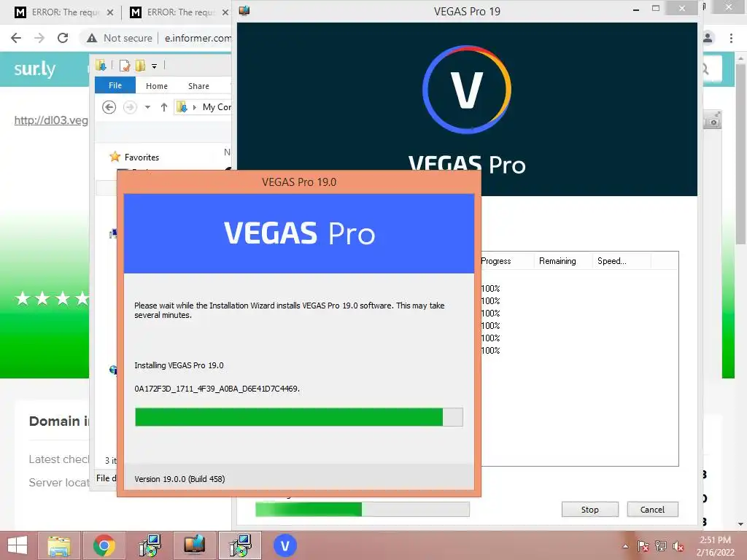Click the Explorer up-one-level arrow
This screenshot has height=560, width=747.
[164, 107]
